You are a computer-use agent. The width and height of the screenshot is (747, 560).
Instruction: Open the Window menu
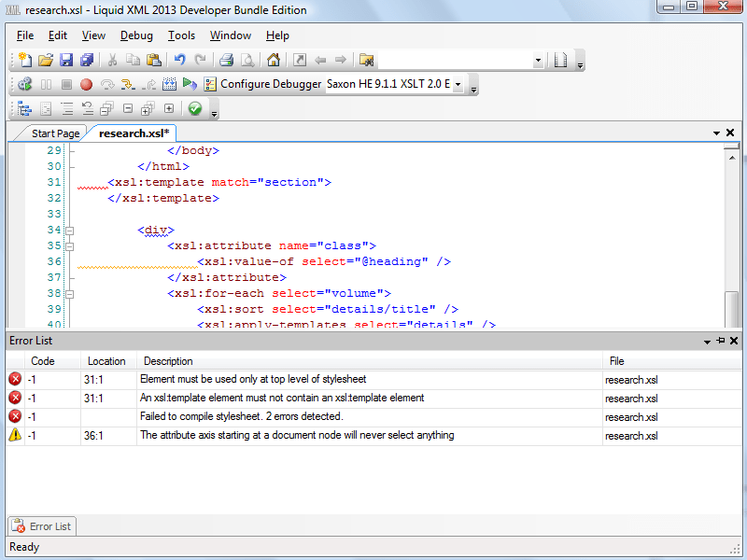[x=231, y=35]
